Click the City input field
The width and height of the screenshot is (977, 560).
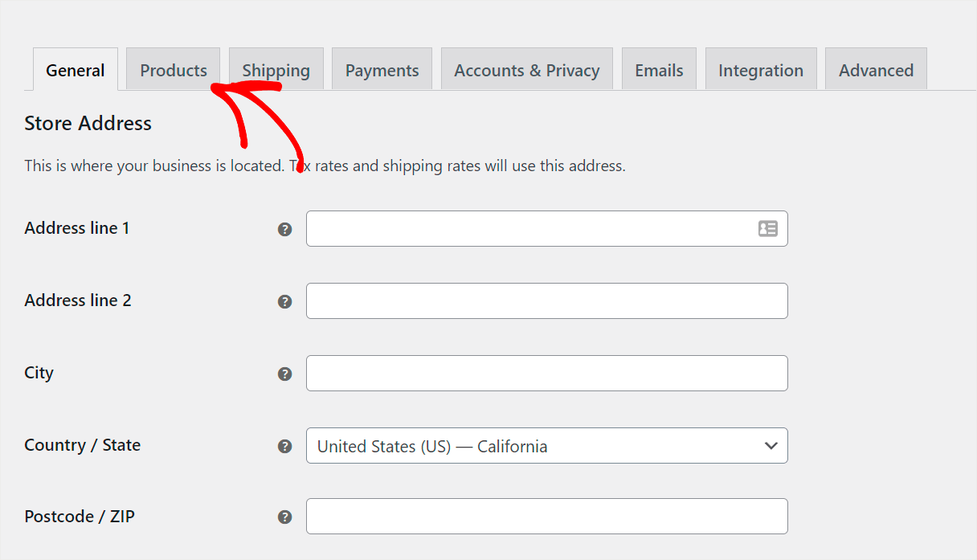546,374
